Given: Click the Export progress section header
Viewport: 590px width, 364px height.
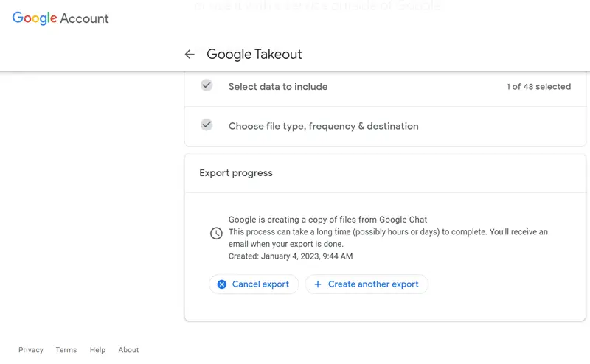Looking at the screenshot, I should point(236,173).
